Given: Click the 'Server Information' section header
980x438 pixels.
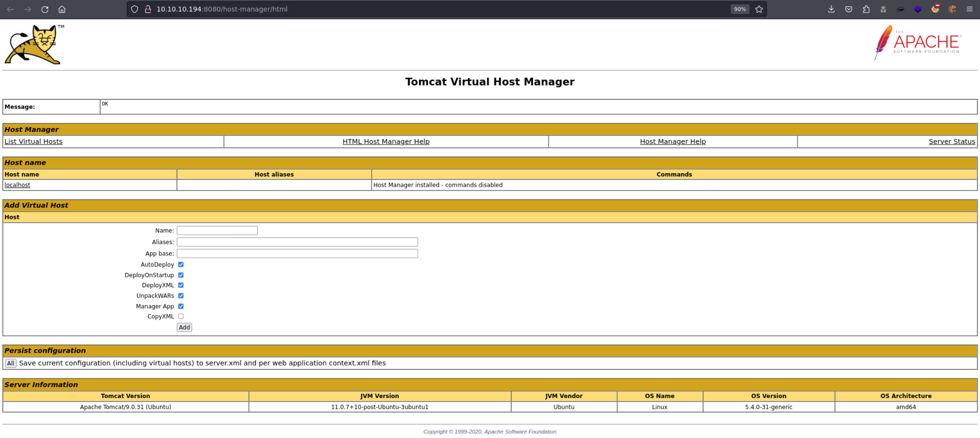Looking at the screenshot, I should 490,385.
